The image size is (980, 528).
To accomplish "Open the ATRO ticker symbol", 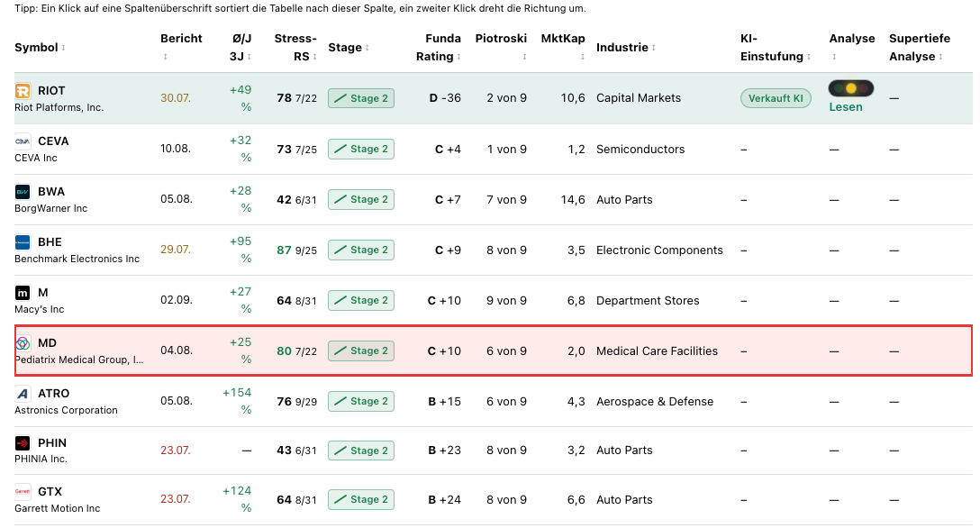I will coord(54,394).
